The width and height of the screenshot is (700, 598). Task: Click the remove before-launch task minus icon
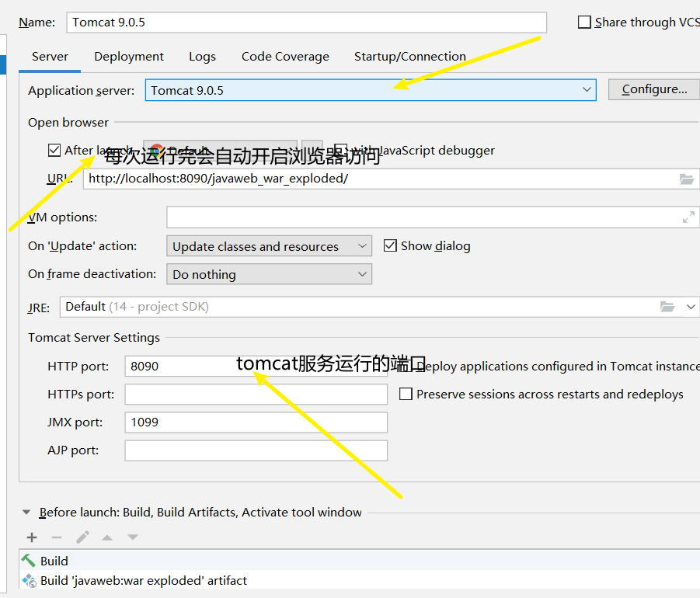[57, 537]
